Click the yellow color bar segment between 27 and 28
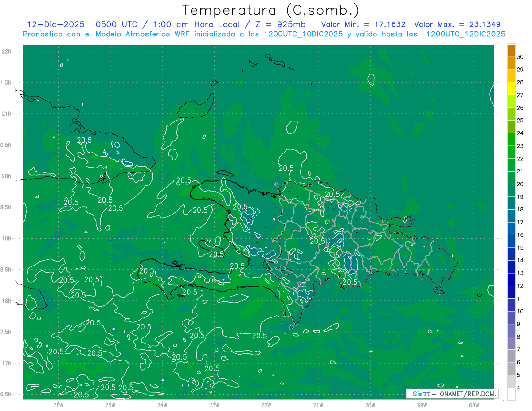This screenshot has height=411, width=532. click(x=511, y=89)
